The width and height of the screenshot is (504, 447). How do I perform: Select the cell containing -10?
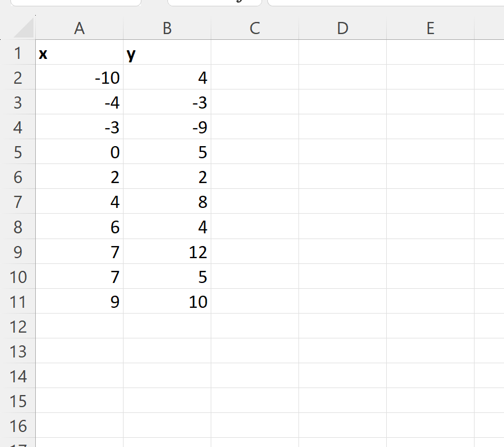[x=79, y=77]
